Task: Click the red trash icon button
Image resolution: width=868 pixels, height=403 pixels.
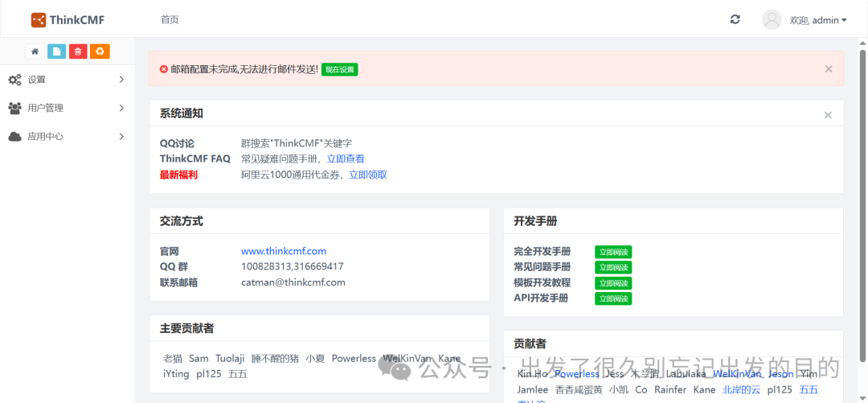Action: (78, 51)
